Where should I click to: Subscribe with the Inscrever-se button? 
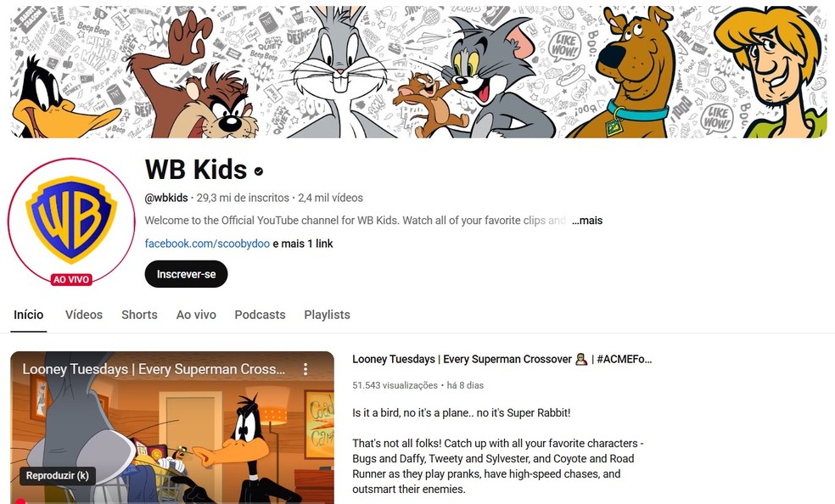186,274
